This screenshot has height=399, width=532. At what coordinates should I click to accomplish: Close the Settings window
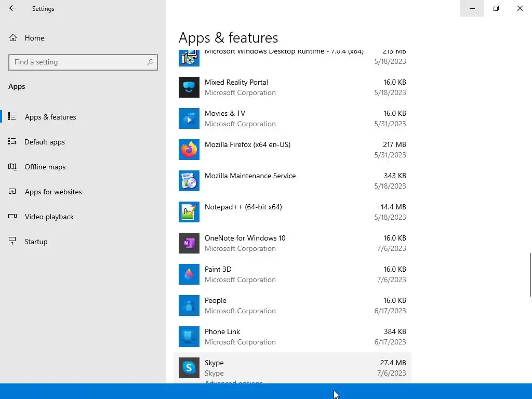(x=520, y=8)
